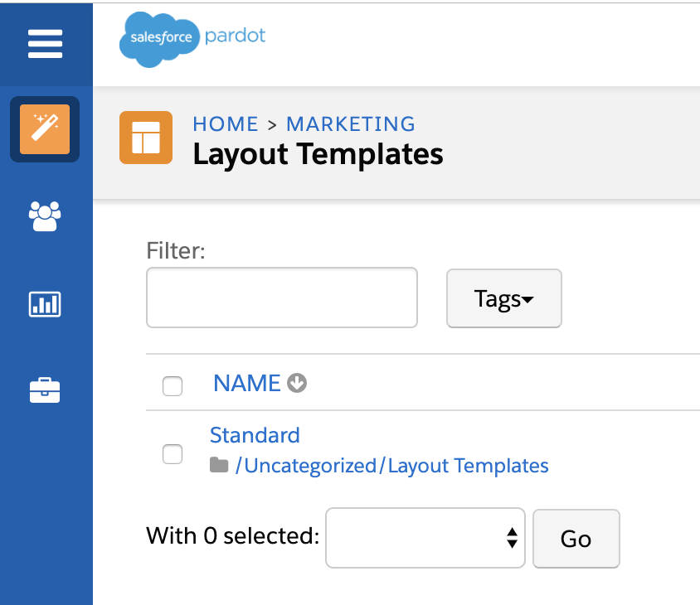
Task: Click the 'Layout Templates' page heading
Action: (318, 154)
